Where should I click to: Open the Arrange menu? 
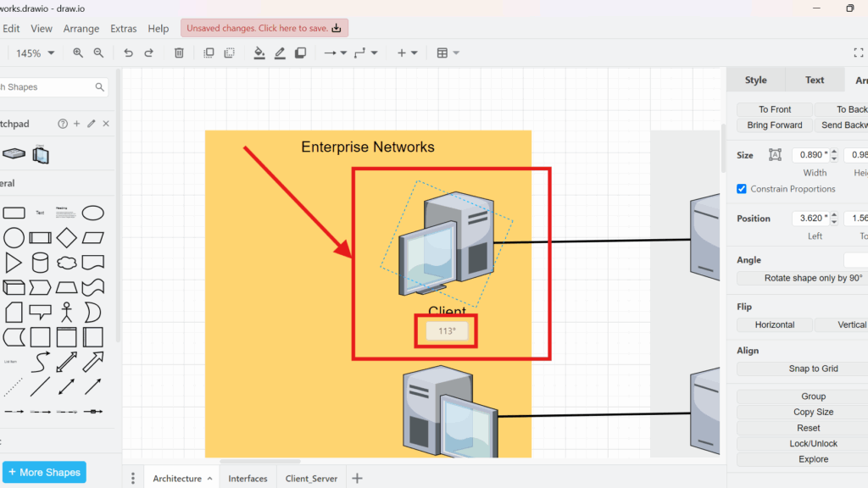point(81,28)
